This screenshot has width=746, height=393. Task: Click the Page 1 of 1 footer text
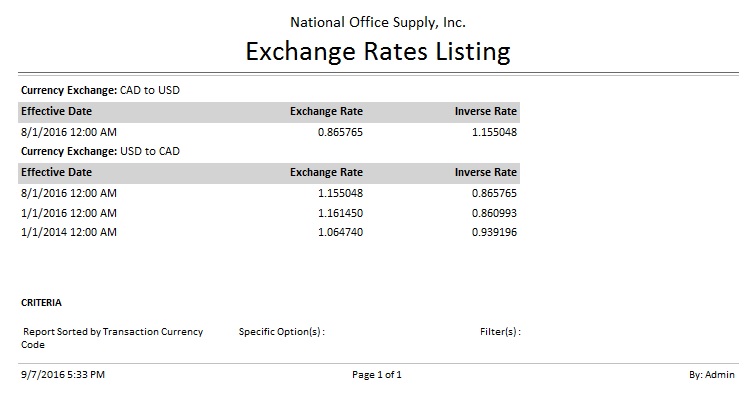[377, 375]
